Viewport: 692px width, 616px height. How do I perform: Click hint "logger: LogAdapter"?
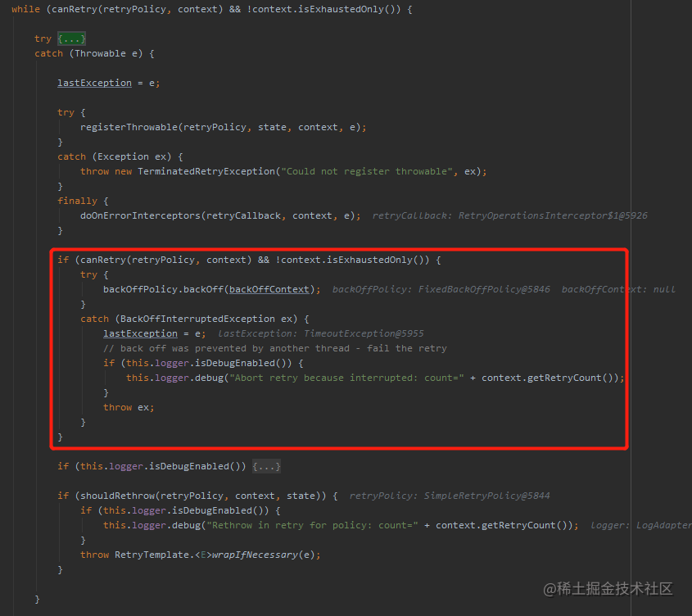tap(641, 525)
